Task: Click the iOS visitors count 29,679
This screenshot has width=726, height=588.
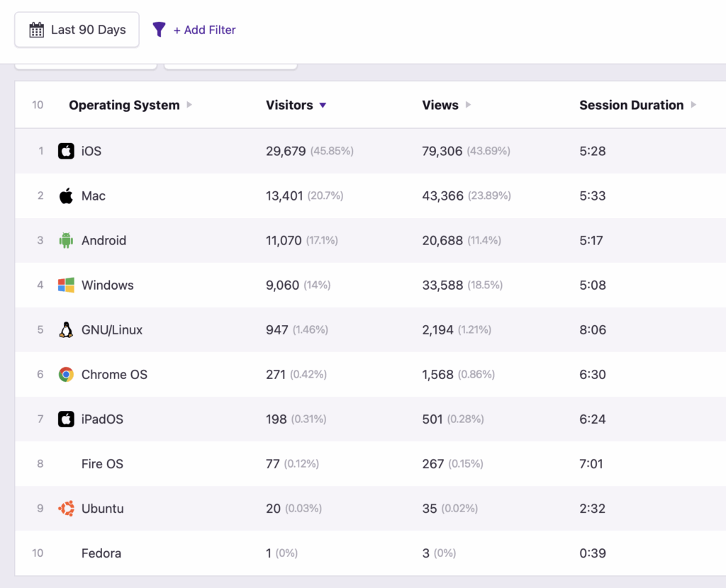Action: pyautogui.click(x=286, y=151)
